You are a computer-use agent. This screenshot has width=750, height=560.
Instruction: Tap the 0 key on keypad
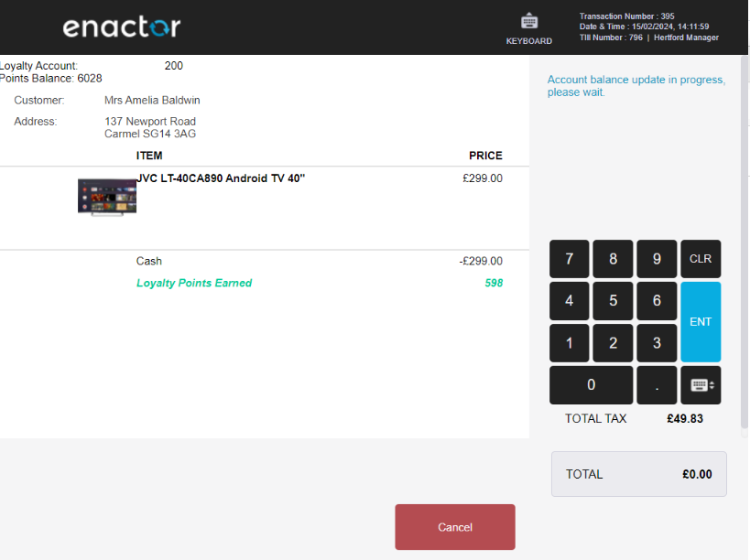coord(592,385)
